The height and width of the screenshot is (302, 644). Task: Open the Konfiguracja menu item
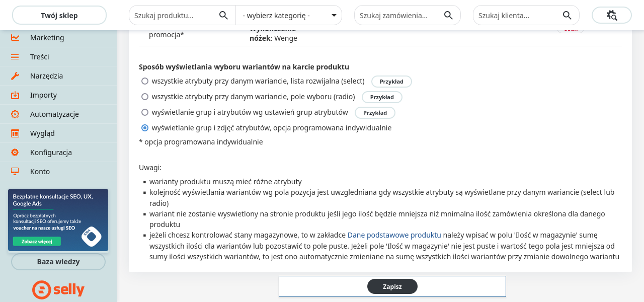51,153
